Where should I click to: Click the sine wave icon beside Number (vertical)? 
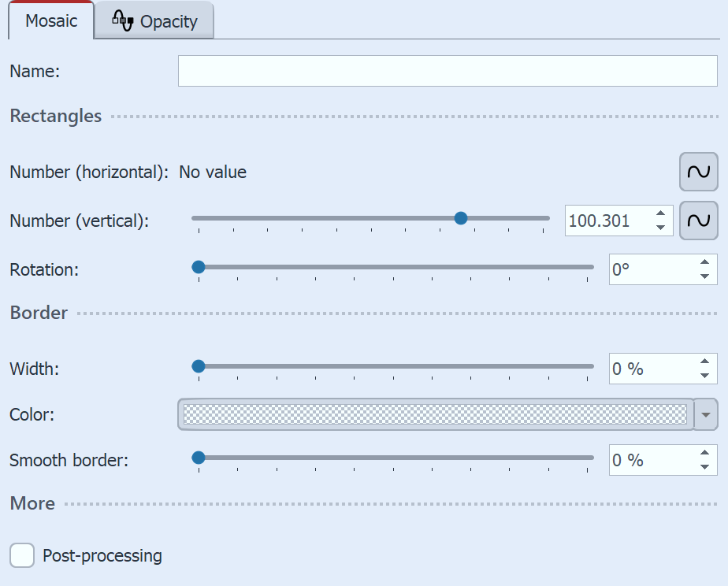tap(700, 221)
